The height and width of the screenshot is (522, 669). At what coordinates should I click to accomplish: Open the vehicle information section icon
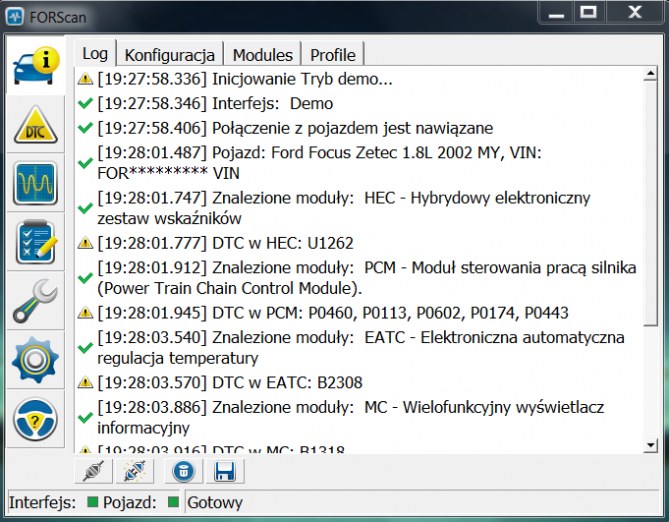click(36, 65)
